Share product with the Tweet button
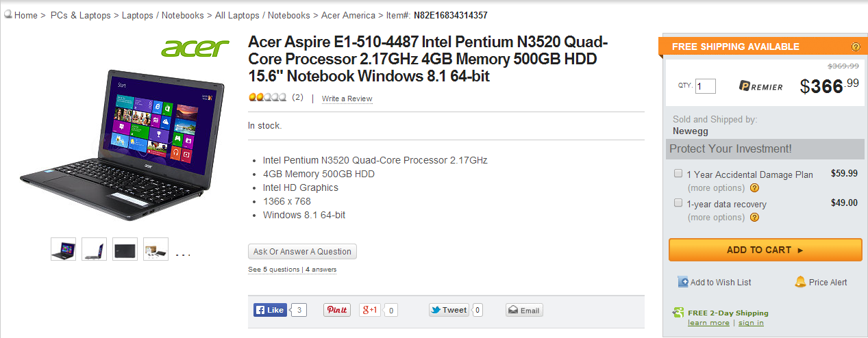Screen dimensions: 868x338 pyautogui.click(x=449, y=310)
